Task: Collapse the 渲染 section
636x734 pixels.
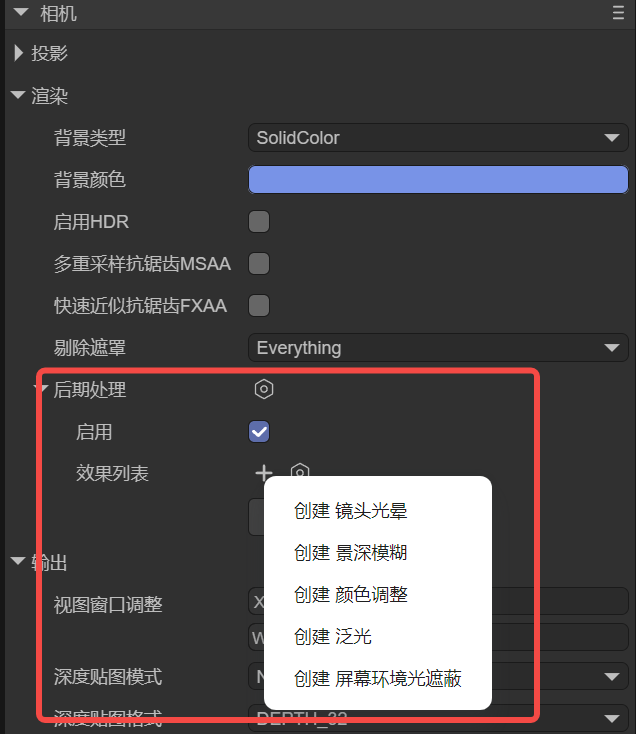Action: point(18,95)
